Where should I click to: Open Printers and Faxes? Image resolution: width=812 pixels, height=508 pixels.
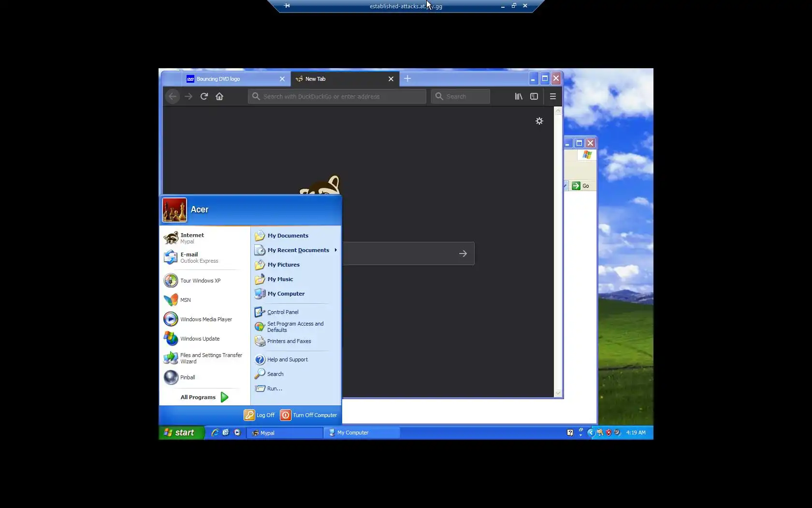pyautogui.click(x=296, y=341)
